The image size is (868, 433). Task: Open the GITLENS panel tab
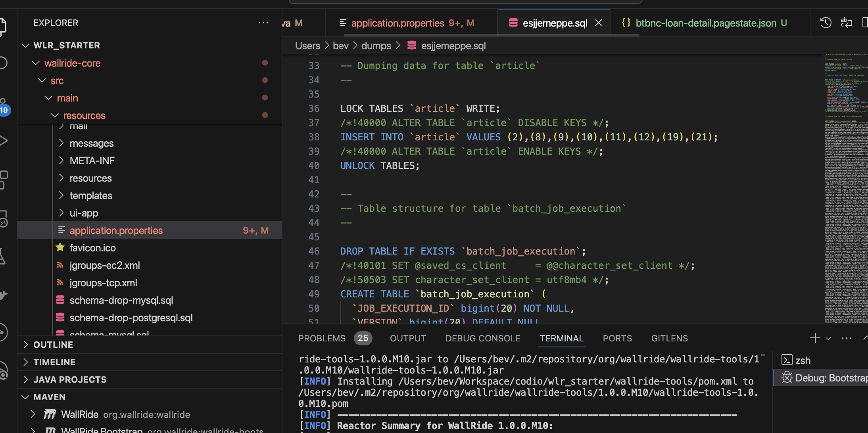[670, 338]
